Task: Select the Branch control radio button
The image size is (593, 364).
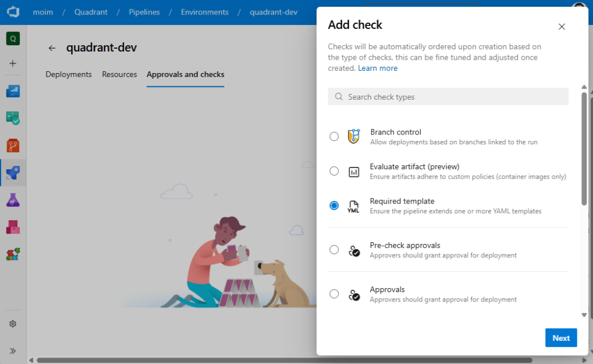Action: 334,136
